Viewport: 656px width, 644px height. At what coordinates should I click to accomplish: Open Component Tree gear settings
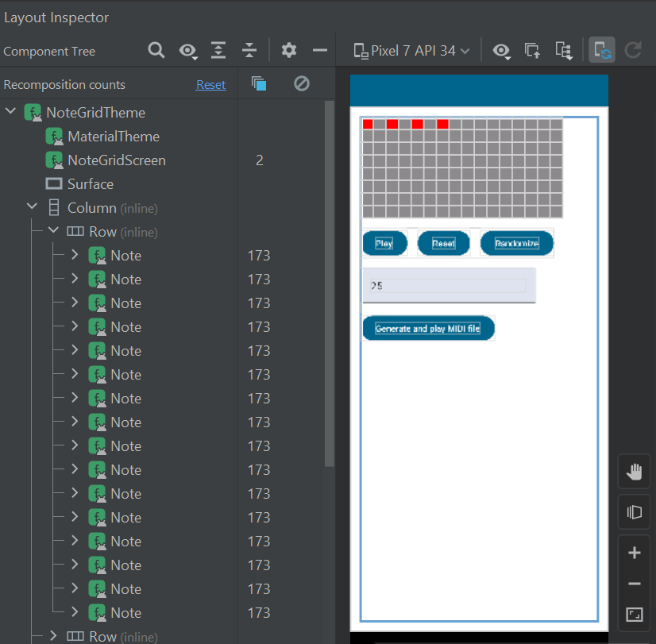click(289, 51)
